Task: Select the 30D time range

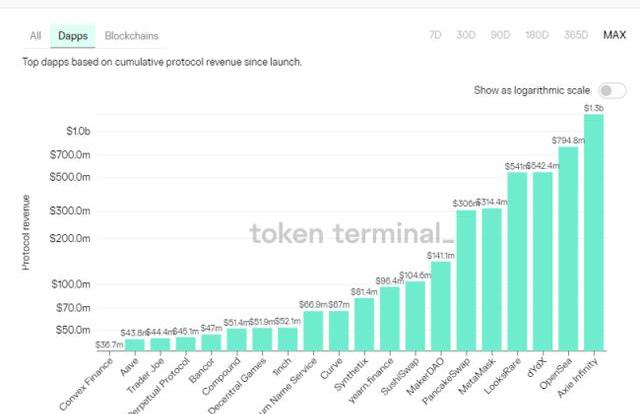Action: [x=465, y=35]
